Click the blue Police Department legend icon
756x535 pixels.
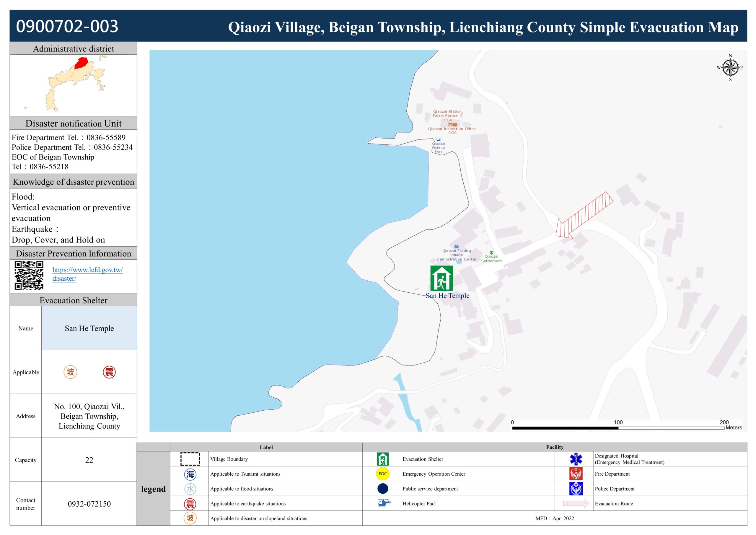576,489
